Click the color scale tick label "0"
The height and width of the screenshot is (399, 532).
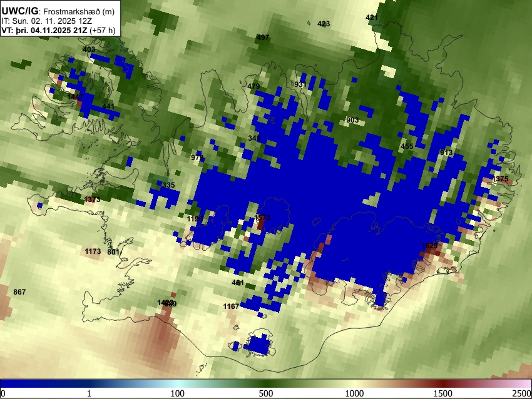pos(3,393)
